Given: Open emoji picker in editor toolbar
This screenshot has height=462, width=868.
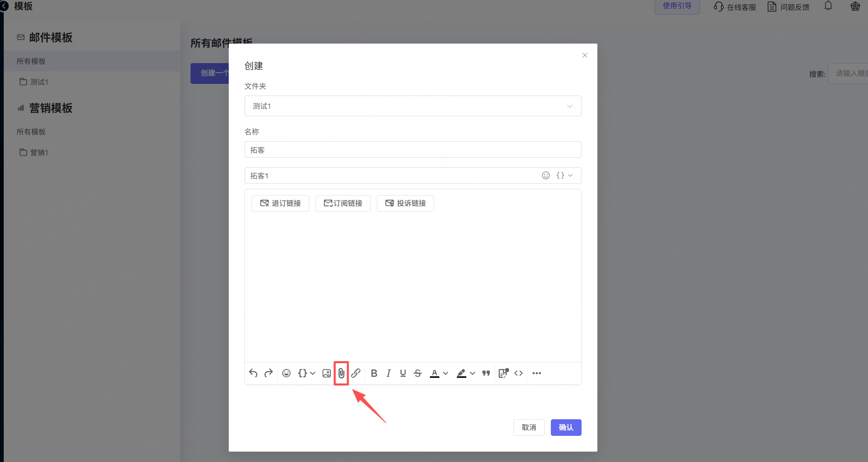Looking at the screenshot, I should [286, 373].
